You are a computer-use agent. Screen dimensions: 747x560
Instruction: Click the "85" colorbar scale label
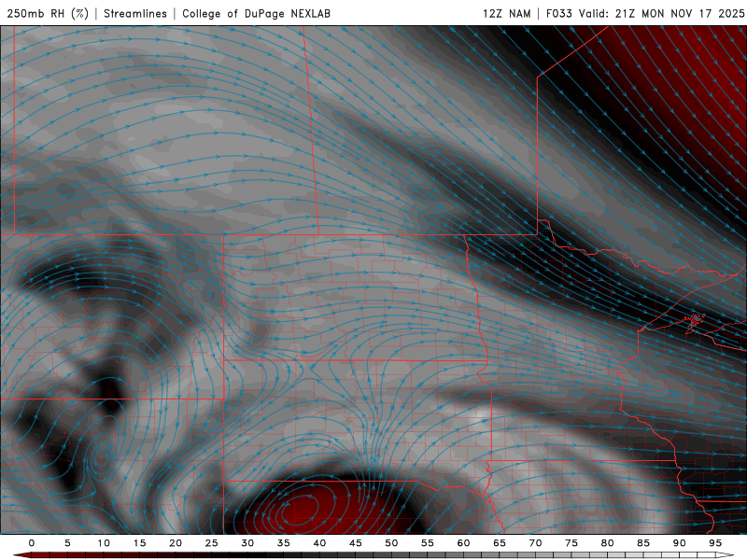pos(643,543)
